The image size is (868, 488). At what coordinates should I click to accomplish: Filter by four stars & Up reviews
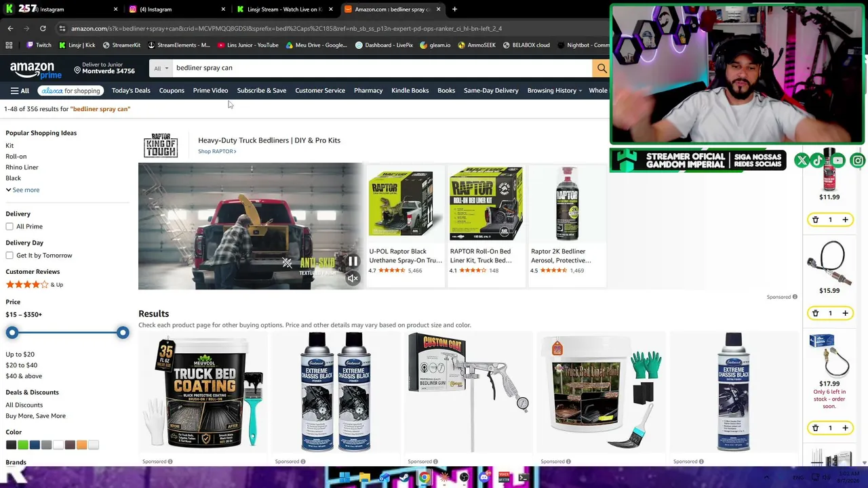click(x=34, y=285)
